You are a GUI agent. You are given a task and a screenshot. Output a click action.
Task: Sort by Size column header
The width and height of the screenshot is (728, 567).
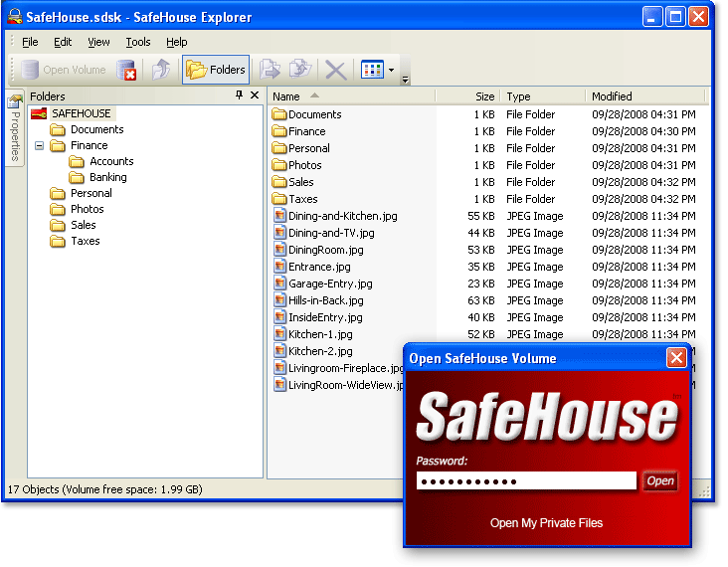click(x=468, y=96)
